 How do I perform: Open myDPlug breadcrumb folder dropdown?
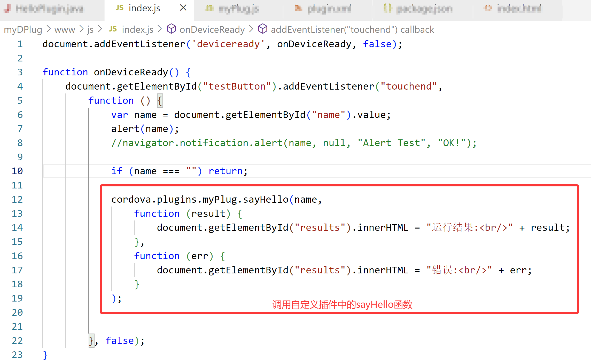[23, 30]
